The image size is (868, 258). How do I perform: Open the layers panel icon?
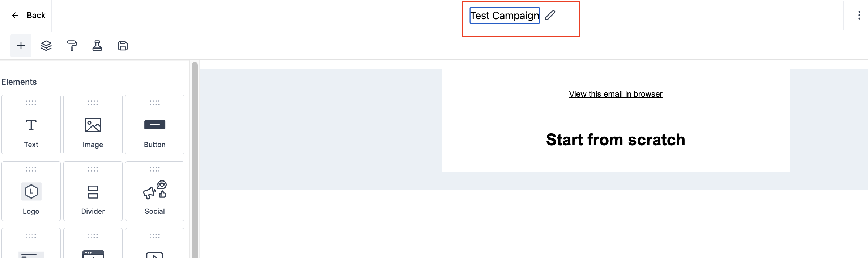point(46,46)
